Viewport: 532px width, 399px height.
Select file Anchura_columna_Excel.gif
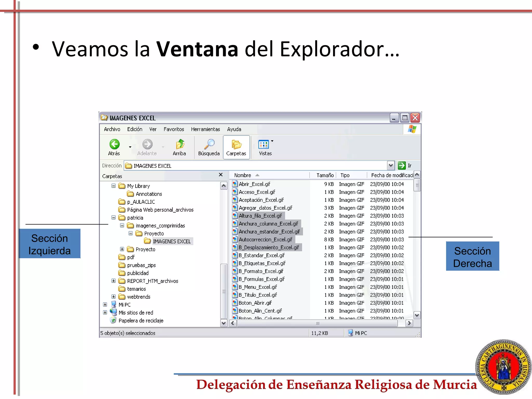coord(268,224)
